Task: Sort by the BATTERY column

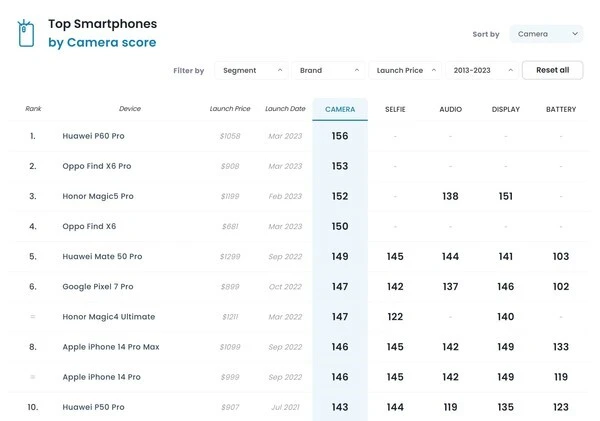Action: tap(561, 109)
